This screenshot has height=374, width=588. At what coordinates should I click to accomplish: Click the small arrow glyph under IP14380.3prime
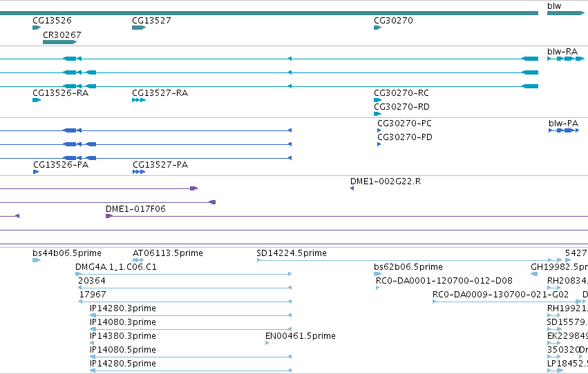[x=92, y=343]
